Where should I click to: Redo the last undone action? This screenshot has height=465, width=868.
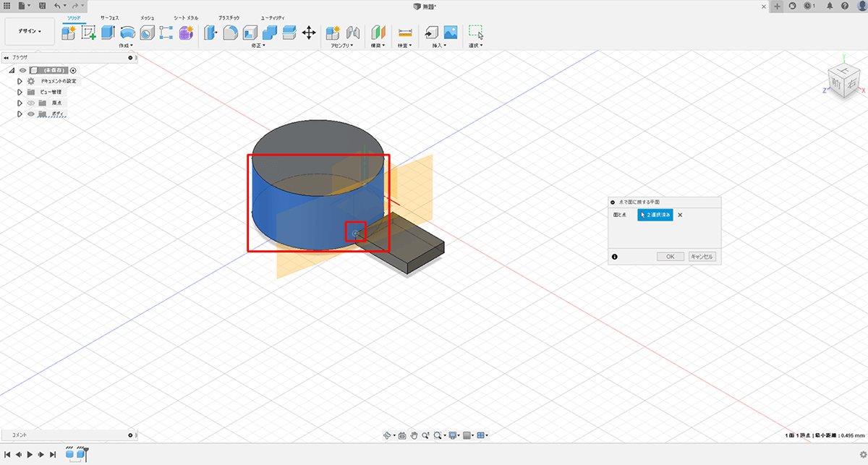coord(75,6)
